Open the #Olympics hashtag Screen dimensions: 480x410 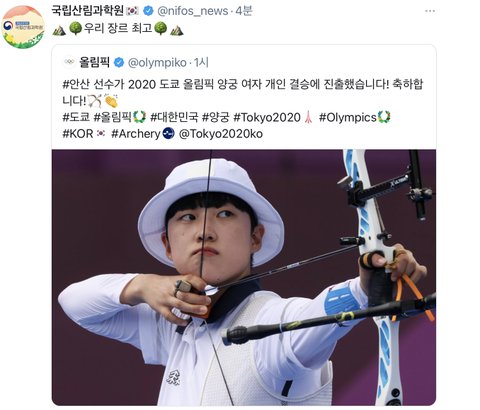tap(348, 117)
